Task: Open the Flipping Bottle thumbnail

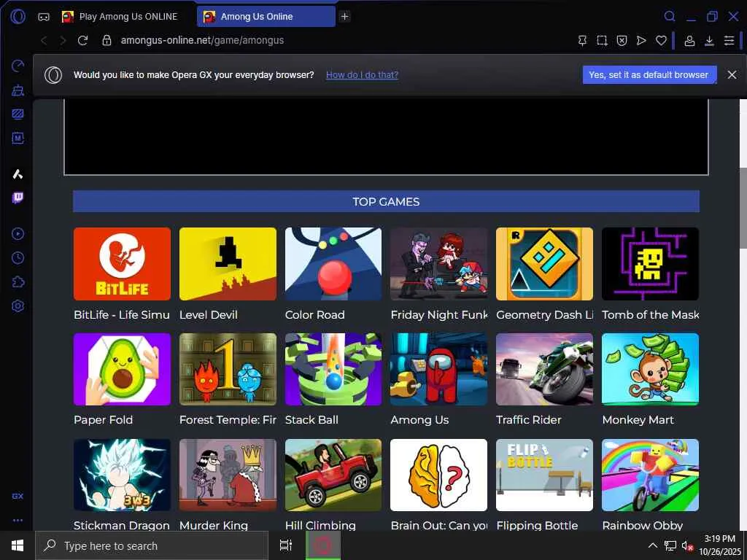Action: (544, 475)
